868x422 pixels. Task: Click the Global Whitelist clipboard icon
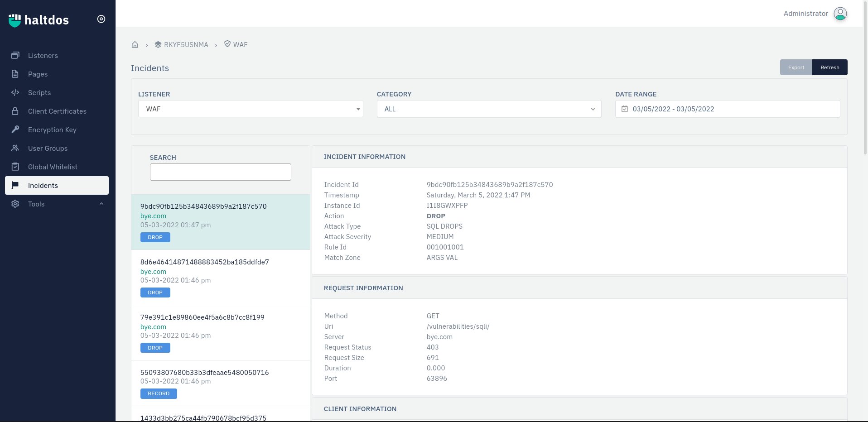point(15,167)
